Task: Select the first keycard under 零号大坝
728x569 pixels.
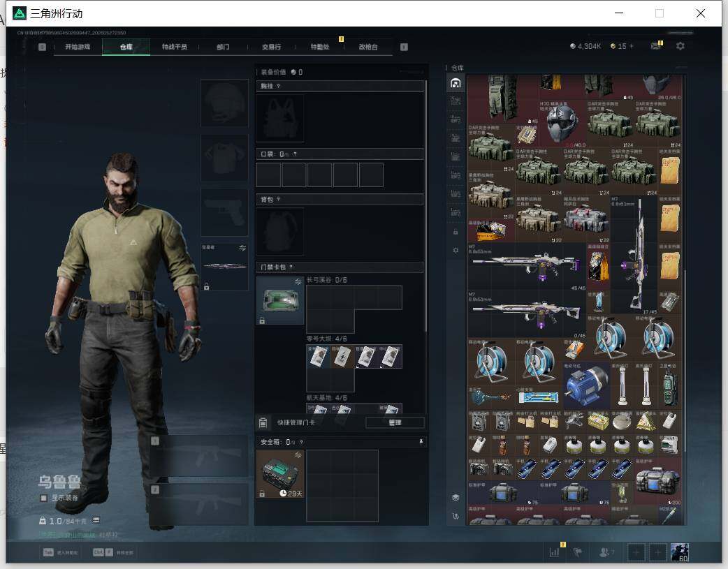Action: point(318,357)
